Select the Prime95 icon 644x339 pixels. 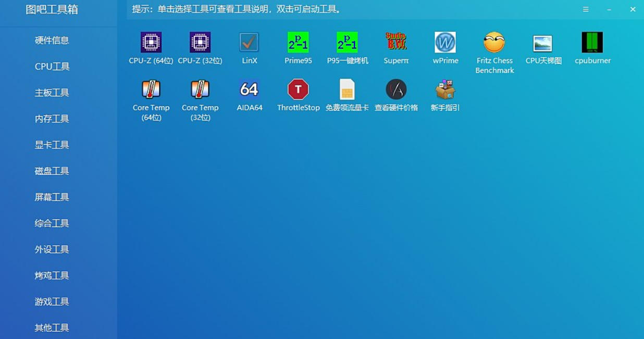(x=298, y=42)
